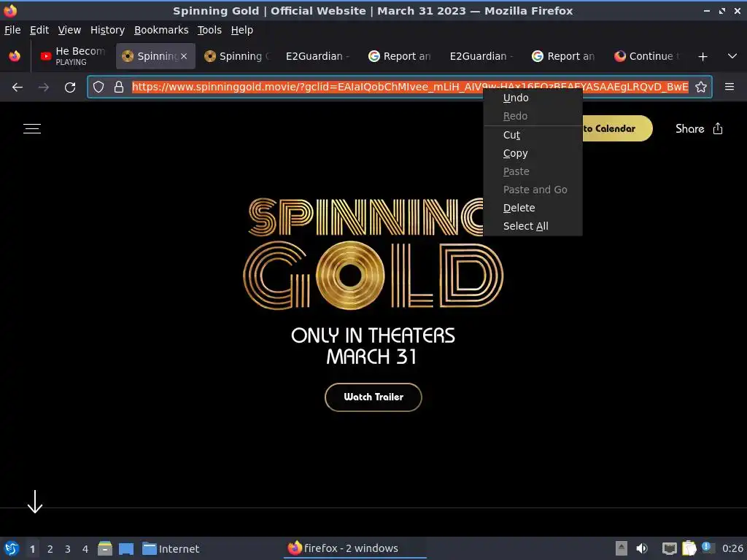This screenshot has height=560, width=747.
Task: Open the desktop start menu icon
Action: (x=12, y=548)
